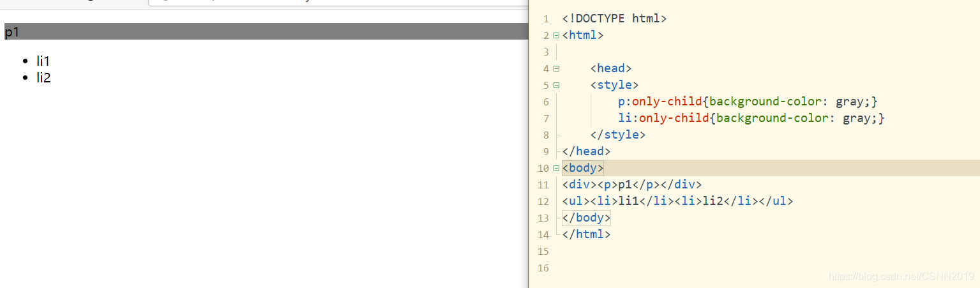The width and height of the screenshot is (980, 288).
Task: Click the closing </style> tag on line 8
Action: [x=618, y=135]
